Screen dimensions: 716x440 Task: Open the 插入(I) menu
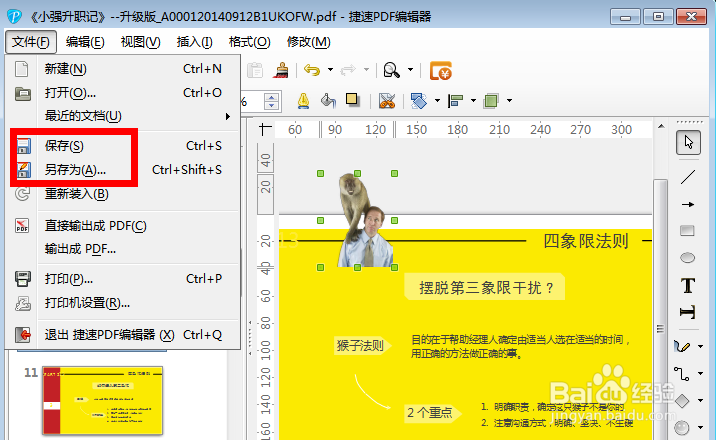(x=195, y=42)
